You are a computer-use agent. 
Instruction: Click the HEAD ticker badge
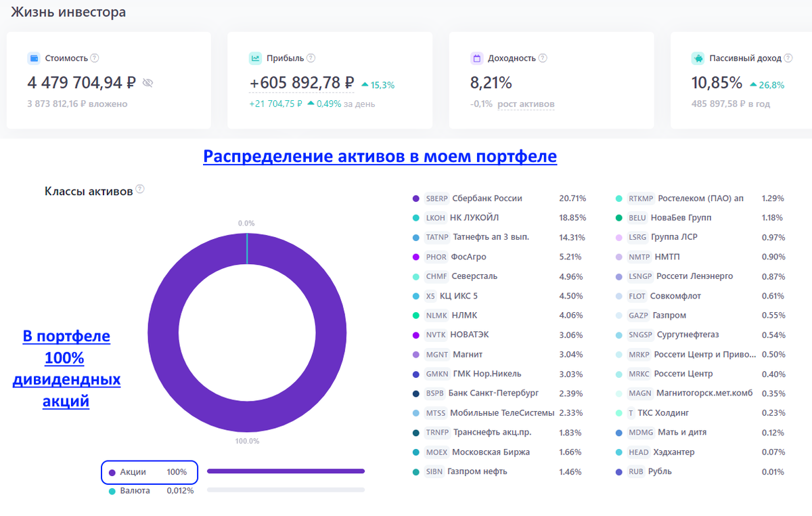point(639,452)
